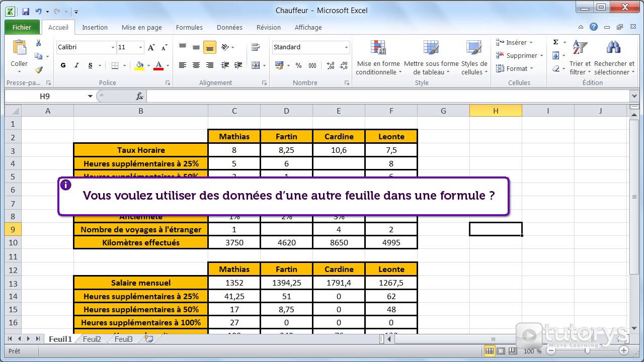
Task: Open the font size 11 dropdown
Action: [x=140, y=47]
